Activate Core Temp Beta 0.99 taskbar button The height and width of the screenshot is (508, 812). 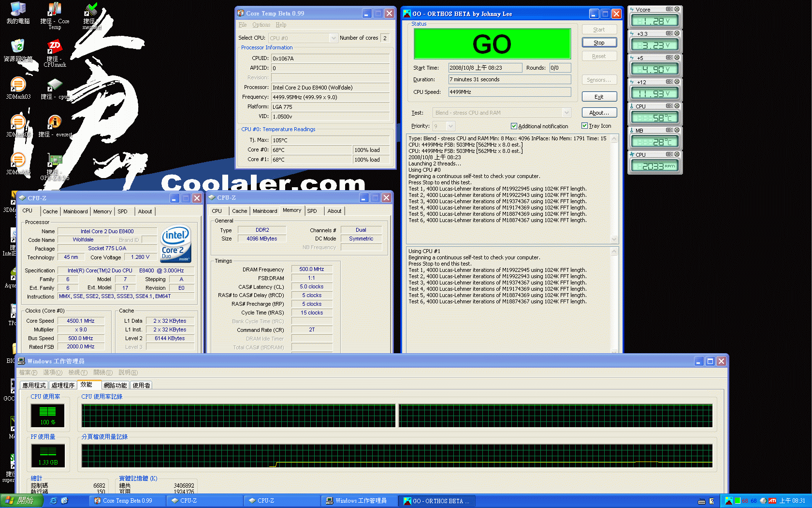pos(128,501)
